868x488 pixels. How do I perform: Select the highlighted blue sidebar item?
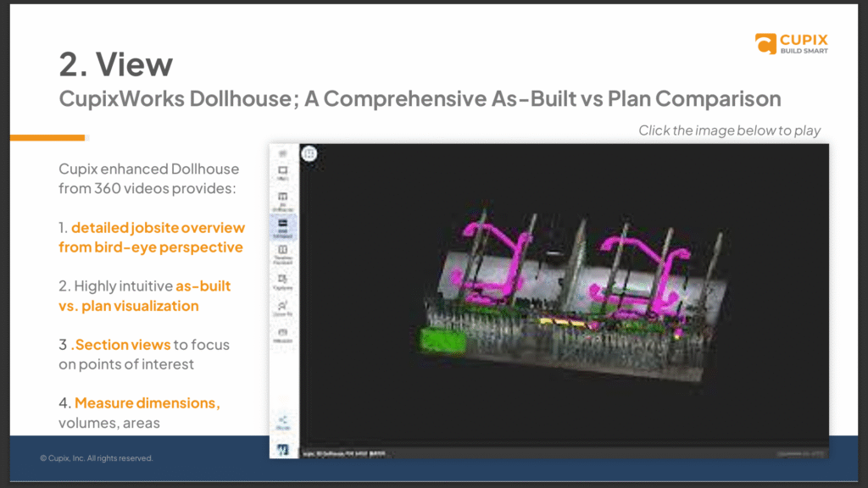pos(283,226)
